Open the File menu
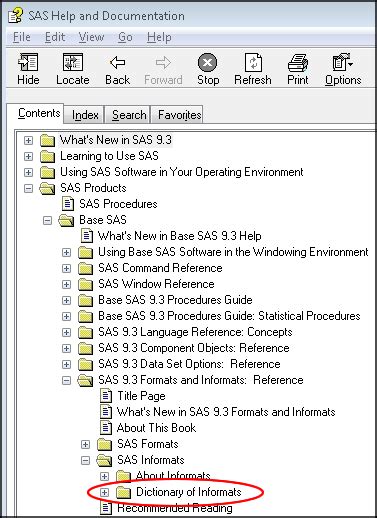Image resolution: width=377 pixels, height=518 pixels. click(22, 37)
